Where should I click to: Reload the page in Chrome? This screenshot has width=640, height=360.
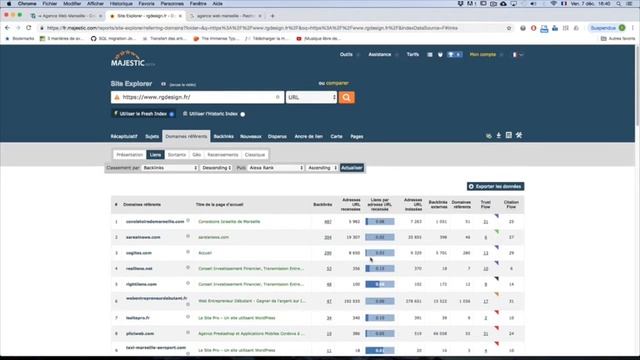point(29,28)
